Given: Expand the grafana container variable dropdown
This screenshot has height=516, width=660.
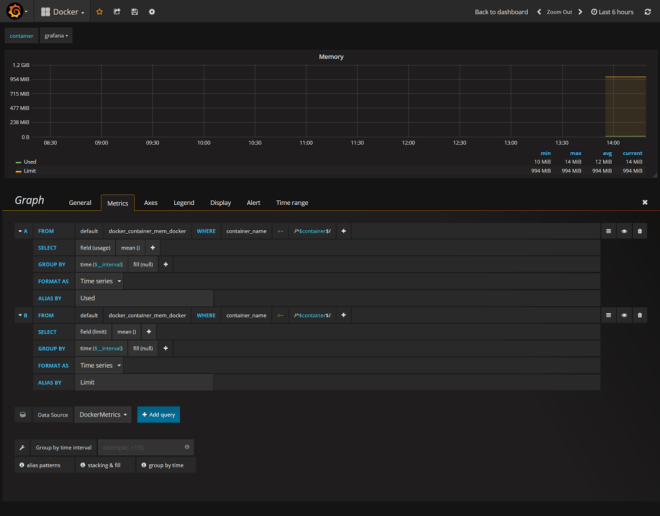Looking at the screenshot, I should (x=57, y=35).
